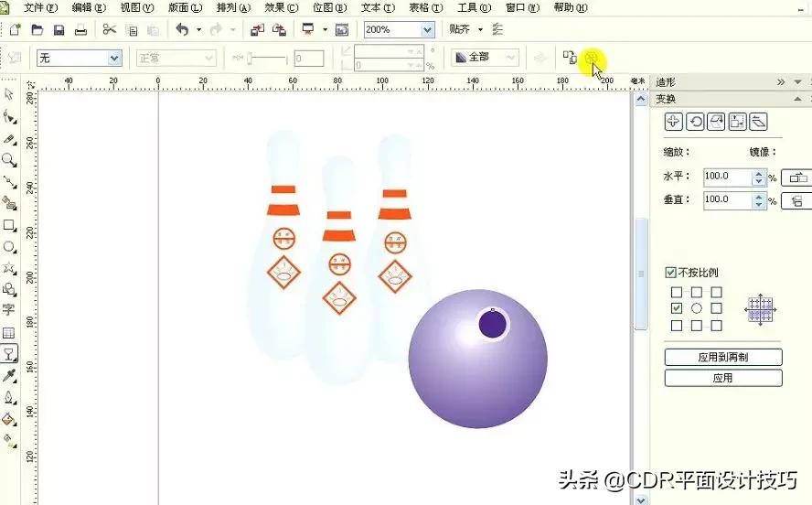The image size is (812, 505).
Task: Check the bottom-left anchor point box
Action: point(677,326)
